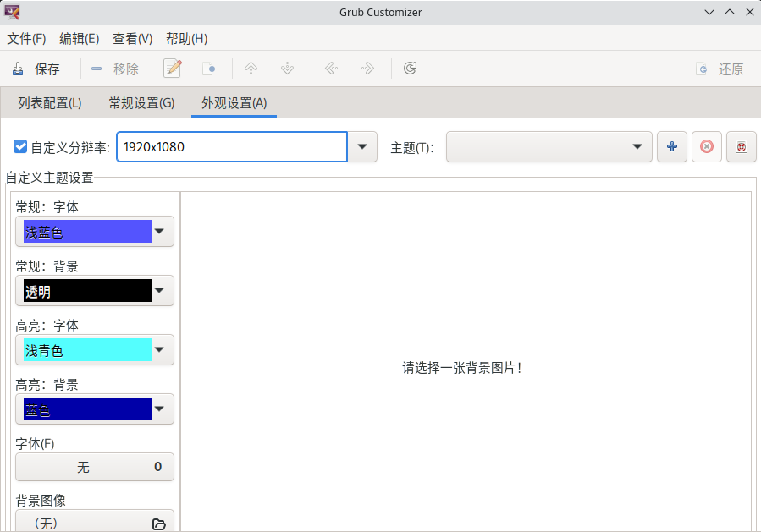Click the Save (保存) toolbar button
The height and width of the screenshot is (532, 761).
tap(36, 69)
